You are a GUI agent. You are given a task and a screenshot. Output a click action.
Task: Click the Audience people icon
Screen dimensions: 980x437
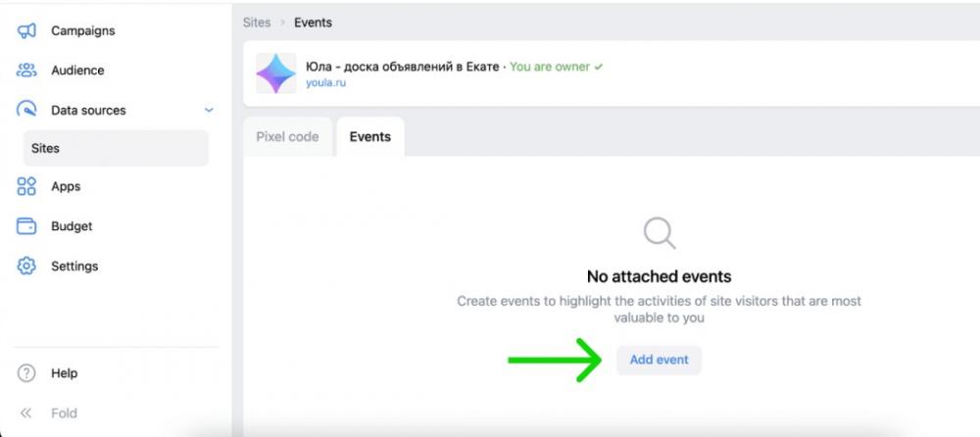[26, 70]
